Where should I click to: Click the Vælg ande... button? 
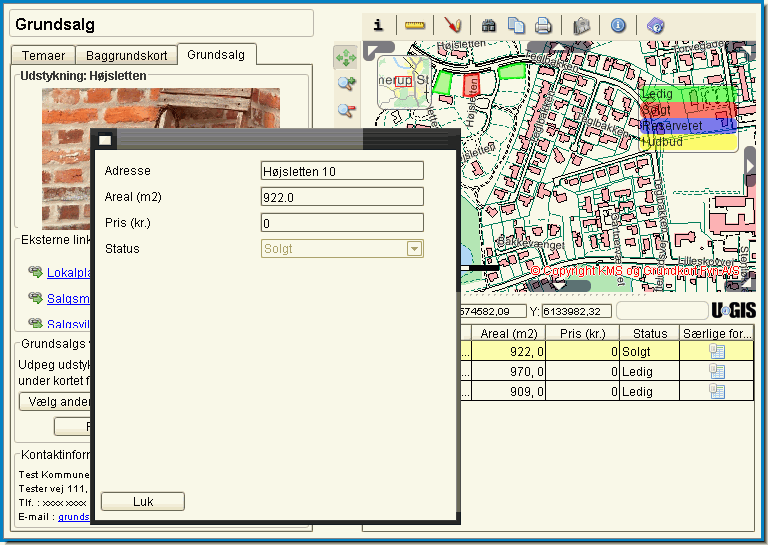[55, 402]
